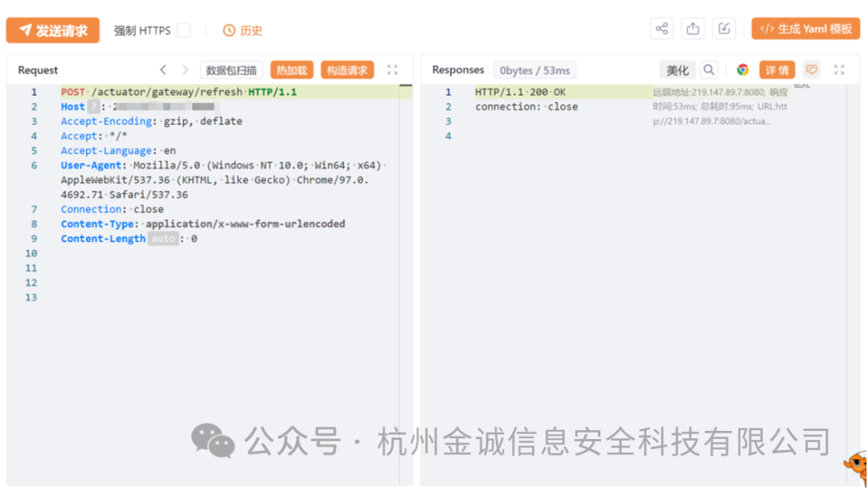Open the 历史 history link
Screen dimensions: 868x488
[243, 31]
